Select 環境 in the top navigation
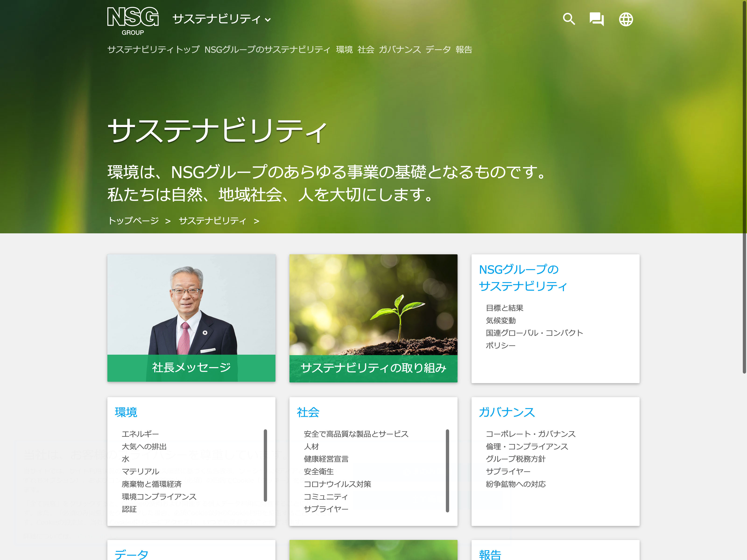Screen dimensions: 747x560 point(344,50)
